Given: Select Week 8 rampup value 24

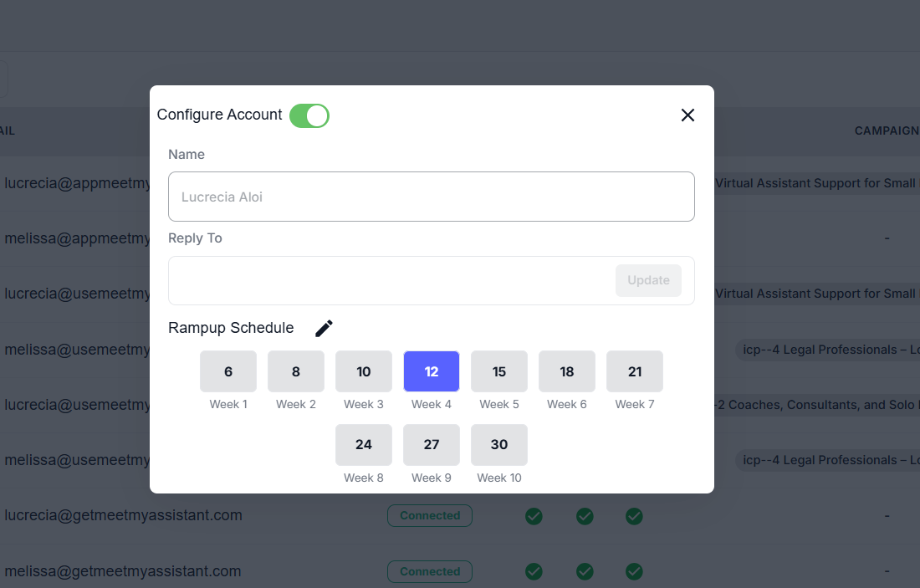Looking at the screenshot, I should [364, 444].
